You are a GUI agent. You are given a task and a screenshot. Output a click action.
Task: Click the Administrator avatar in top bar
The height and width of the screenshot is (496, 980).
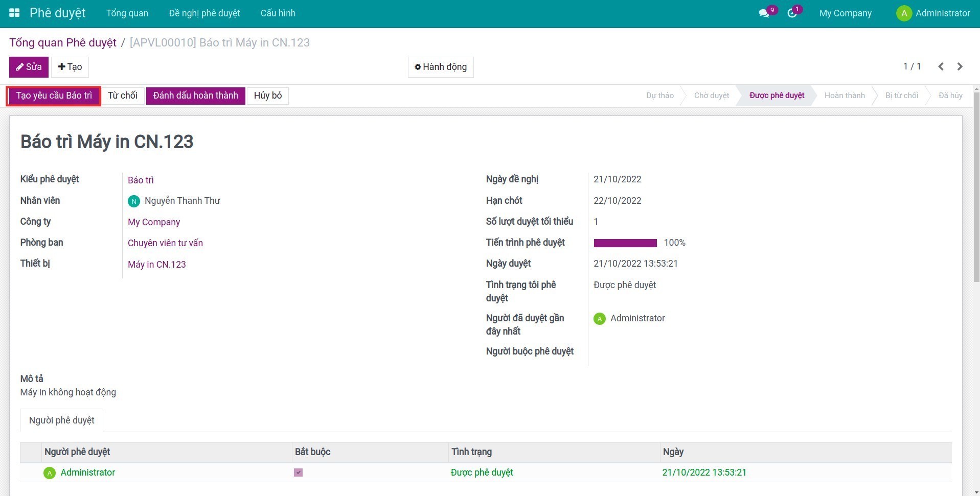point(904,13)
